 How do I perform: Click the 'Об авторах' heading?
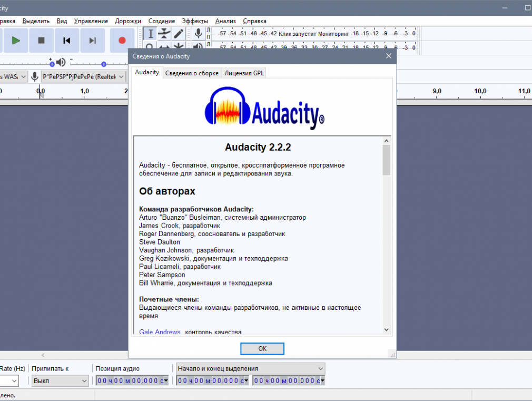(167, 191)
